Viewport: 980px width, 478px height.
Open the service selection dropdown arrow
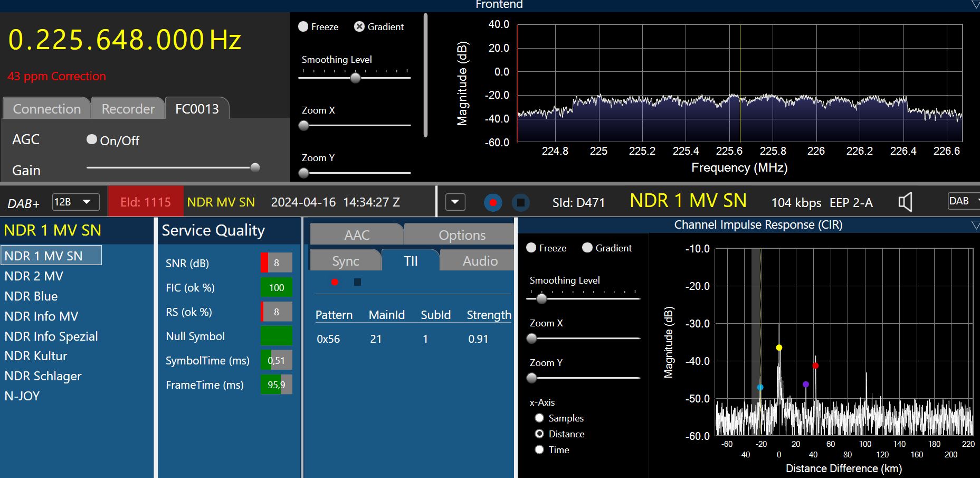tap(455, 202)
